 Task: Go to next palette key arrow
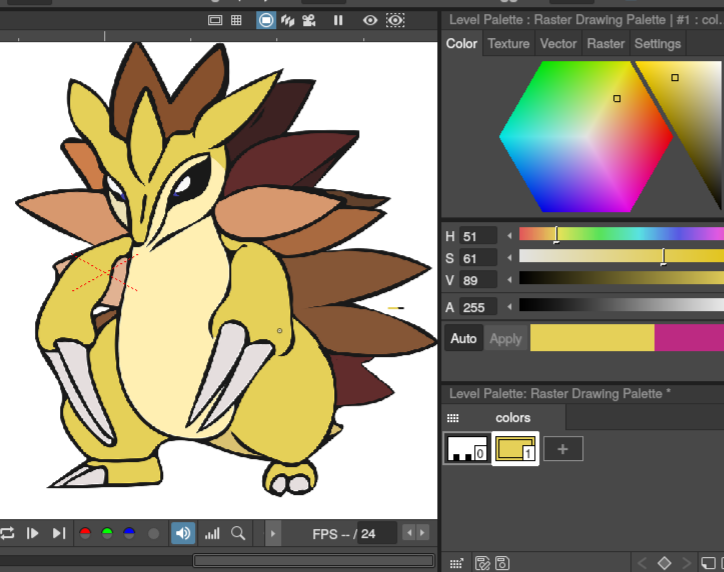(686, 563)
